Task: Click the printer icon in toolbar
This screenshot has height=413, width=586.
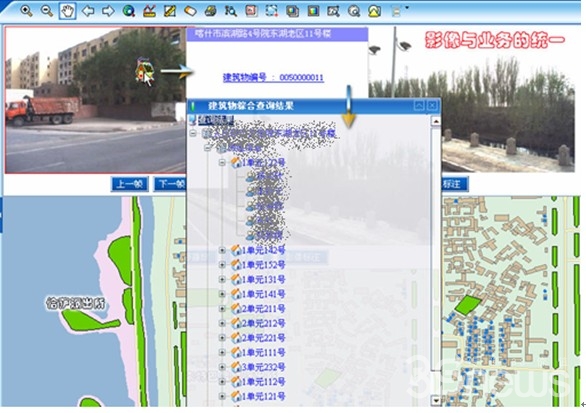Action: click(211, 11)
